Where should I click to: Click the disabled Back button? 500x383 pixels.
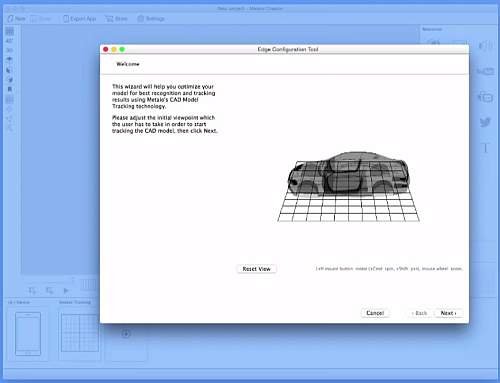pyautogui.click(x=419, y=313)
